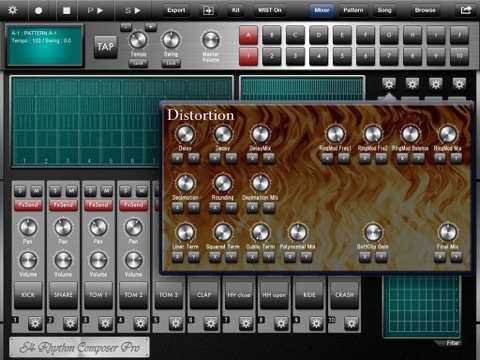Click the pattern info display A-1
This screenshot has width=480, height=360.
coord(44,46)
